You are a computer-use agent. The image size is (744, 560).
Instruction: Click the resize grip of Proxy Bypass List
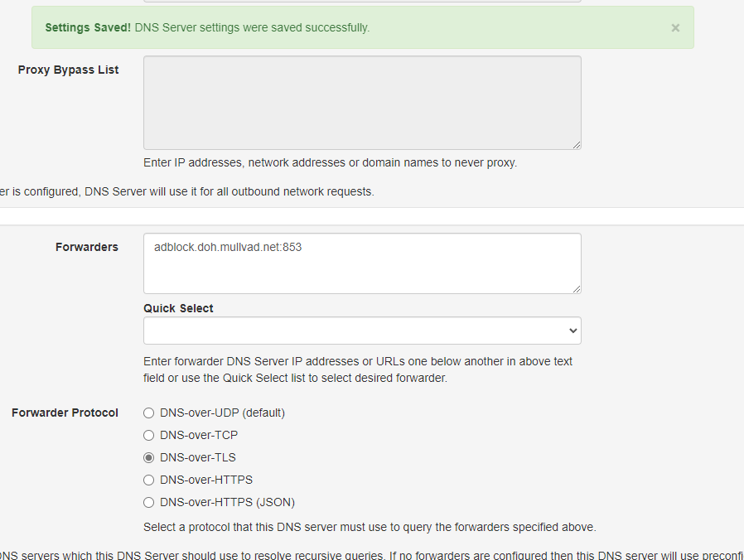point(577,144)
